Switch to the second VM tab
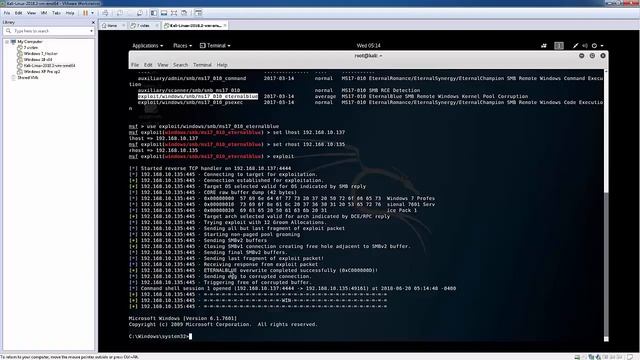This screenshot has height=360, width=640. pyautogui.click(x=143, y=25)
